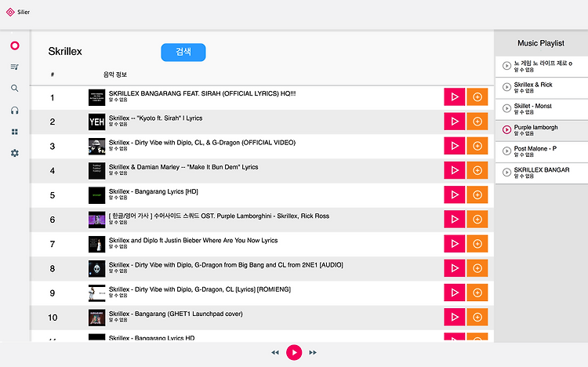Open the search magnifier sidebar icon
The width and height of the screenshot is (588, 367).
tap(15, 88)
